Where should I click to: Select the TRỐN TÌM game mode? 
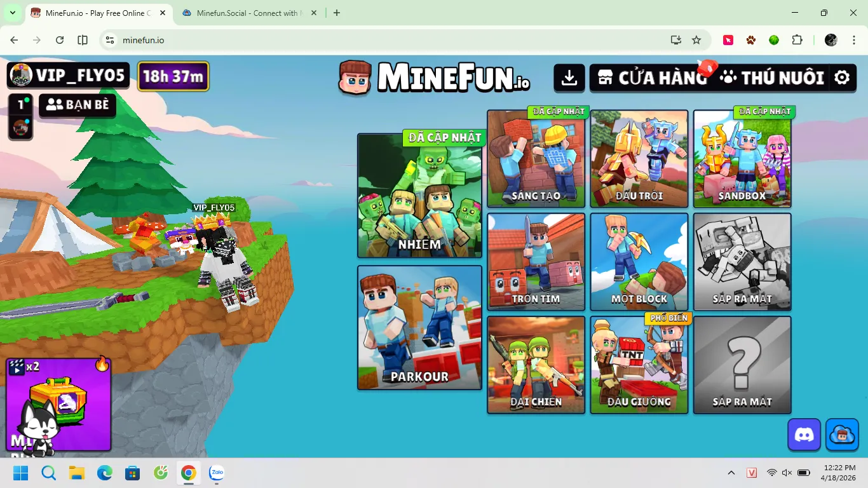536,262
